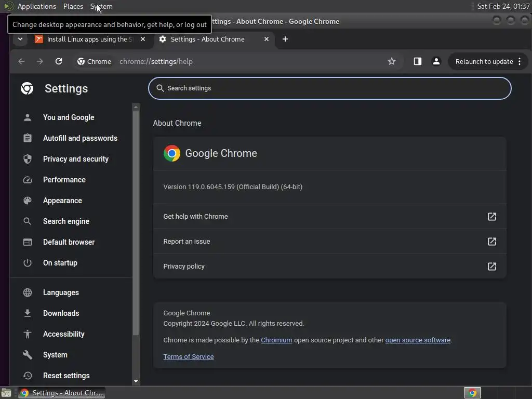532x399 pixels.
Task: Click the date and time clock
Action: [503, 6]
